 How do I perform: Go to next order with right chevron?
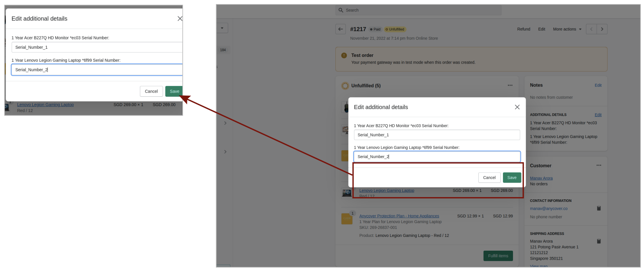[x=602, y=29]
